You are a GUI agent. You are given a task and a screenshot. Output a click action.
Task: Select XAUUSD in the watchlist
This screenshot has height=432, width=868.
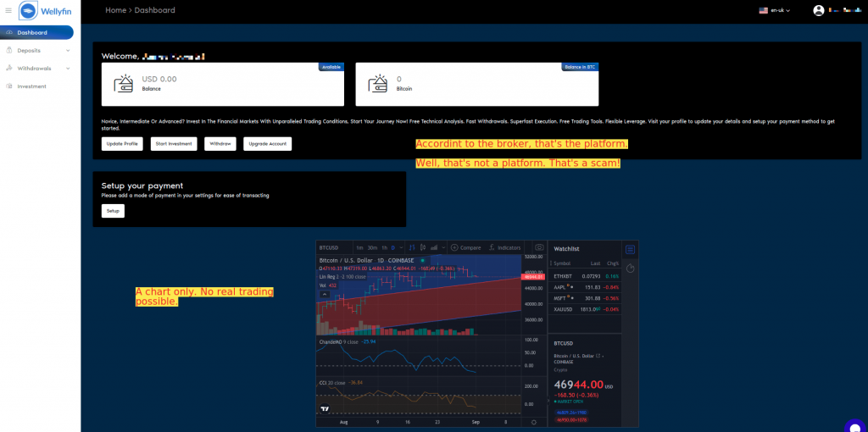coord(584,309)
